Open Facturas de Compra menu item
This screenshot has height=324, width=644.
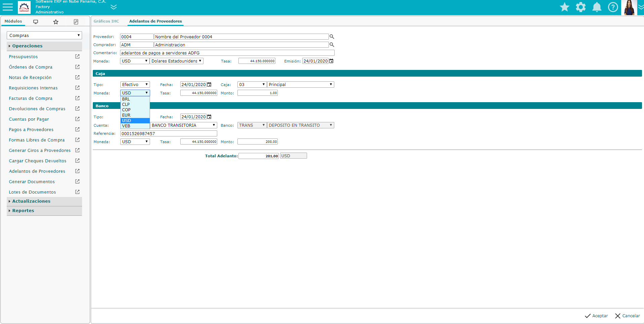point(31,98)
